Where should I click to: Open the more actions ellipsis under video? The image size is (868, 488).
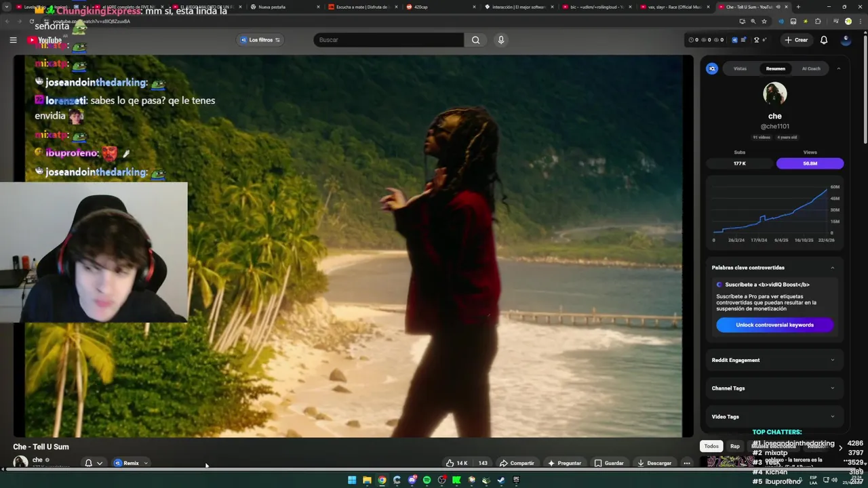click(x=687, y=463)
